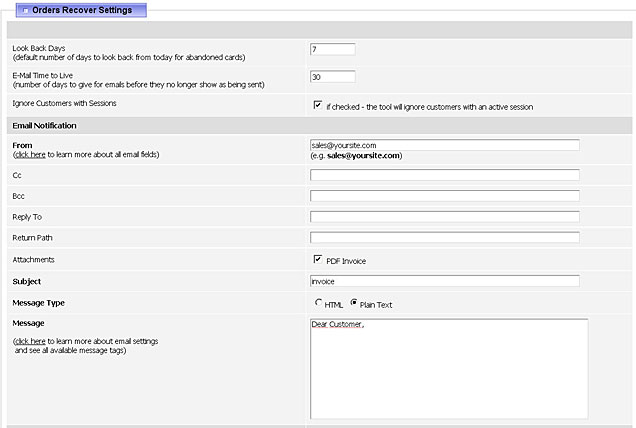636x428 pixels.
Task: Click the Bcc input field
Action: click(445, 196)
